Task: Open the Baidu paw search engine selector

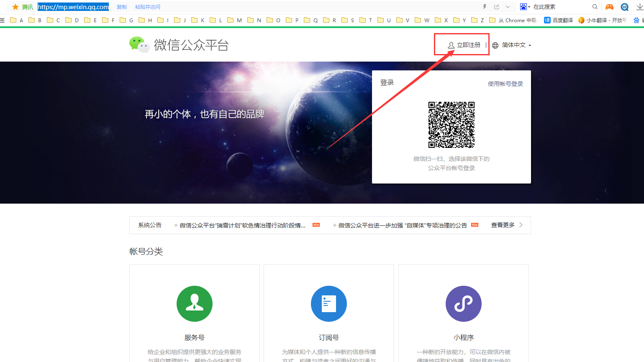Action: pos(525,7)
